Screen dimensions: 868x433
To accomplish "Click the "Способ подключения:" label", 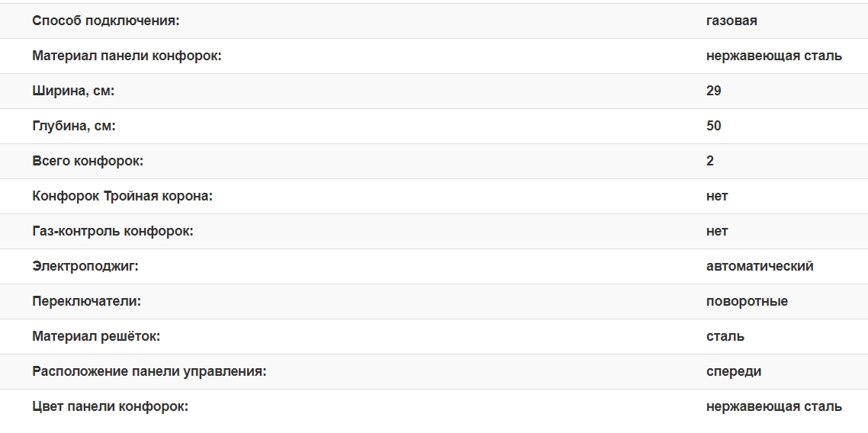I will pyautogui.click(x=105, y=21).
